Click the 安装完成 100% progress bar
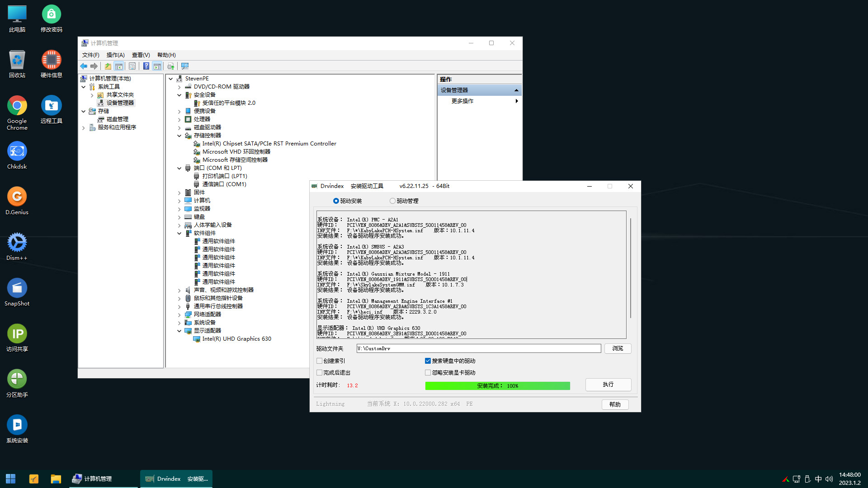The width and height of the screenshot is (868, 488). (x=497, y=386)
